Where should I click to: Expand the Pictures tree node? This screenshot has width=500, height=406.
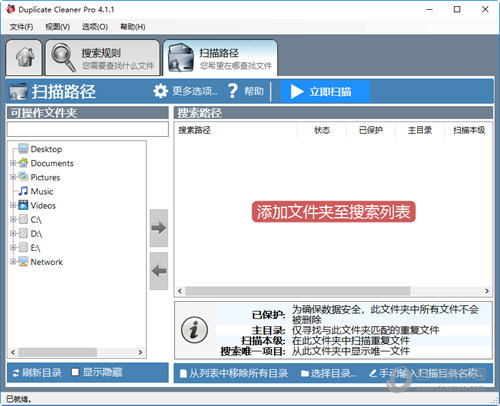tap(13, 177)
